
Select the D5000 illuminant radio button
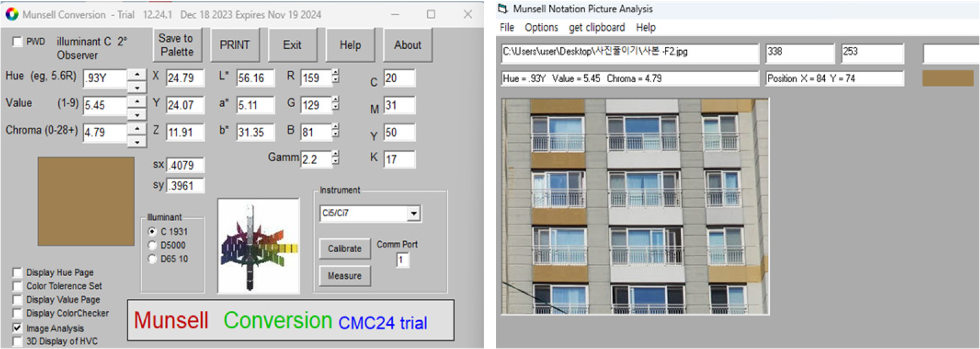pyautogui.click(x=153, y=246)
